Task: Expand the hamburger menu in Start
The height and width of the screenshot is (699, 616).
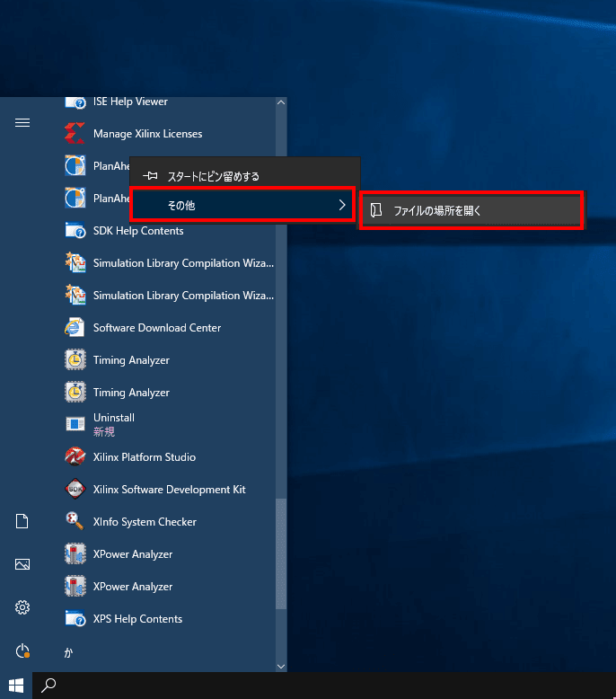Action: [x=22, y=123]
